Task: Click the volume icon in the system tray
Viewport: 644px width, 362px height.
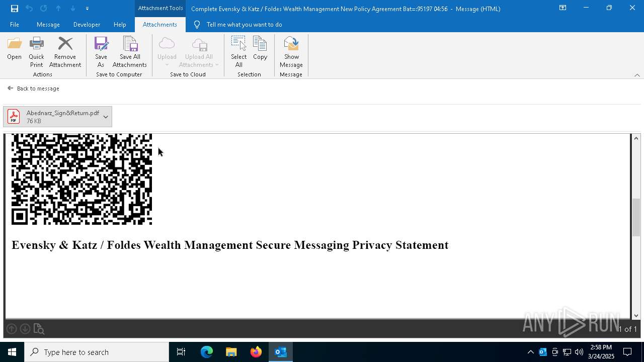Action: point(579,352)
